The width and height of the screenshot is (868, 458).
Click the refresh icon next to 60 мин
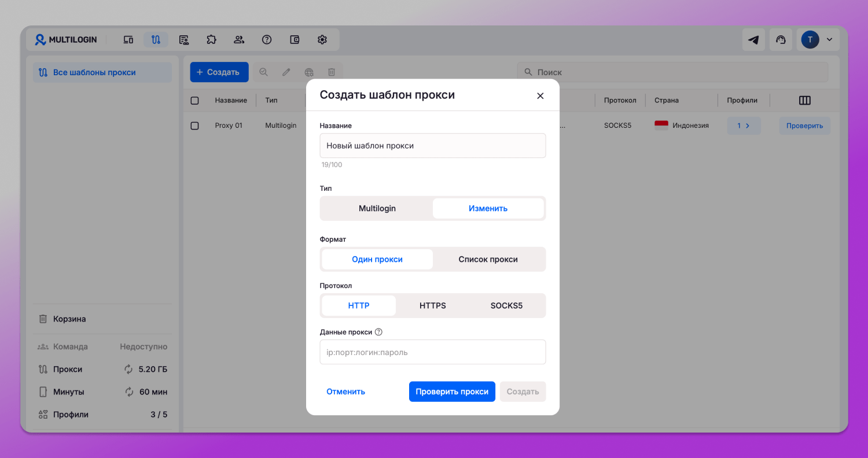click(x=130, y=391)
